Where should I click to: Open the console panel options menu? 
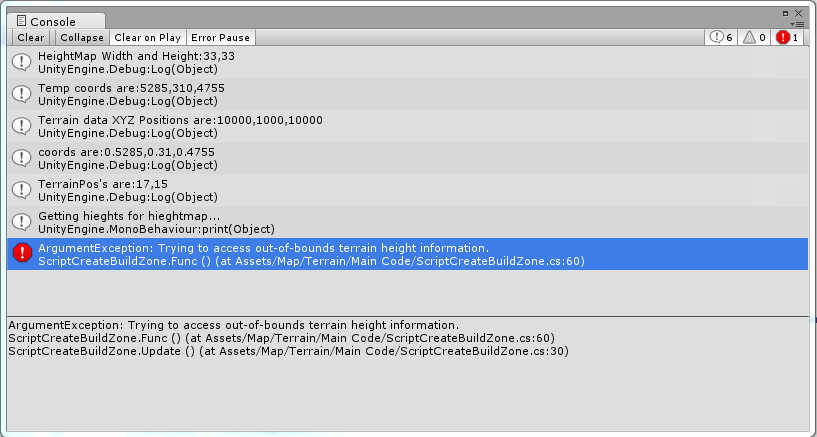pyautogui.click(x=798, y=23)
